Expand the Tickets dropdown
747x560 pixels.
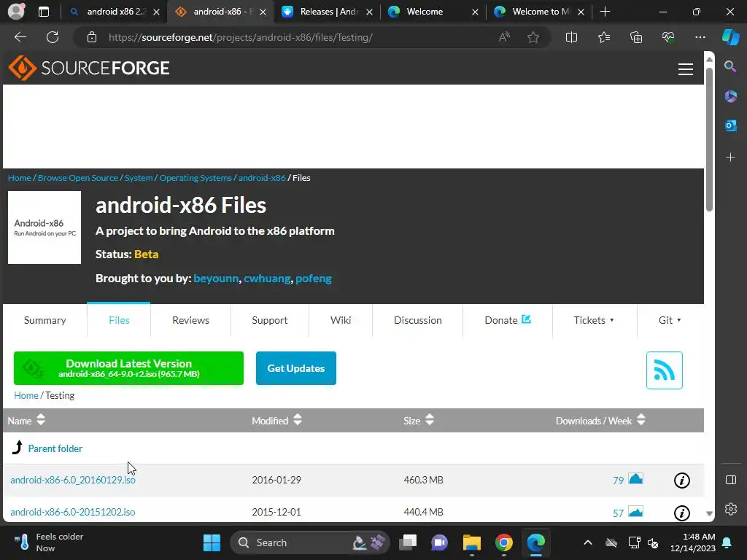[594, 321]
